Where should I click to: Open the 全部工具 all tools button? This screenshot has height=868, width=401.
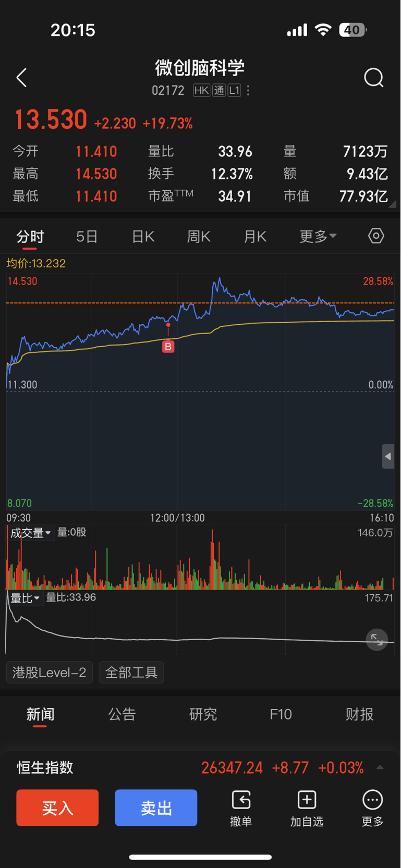131,673
